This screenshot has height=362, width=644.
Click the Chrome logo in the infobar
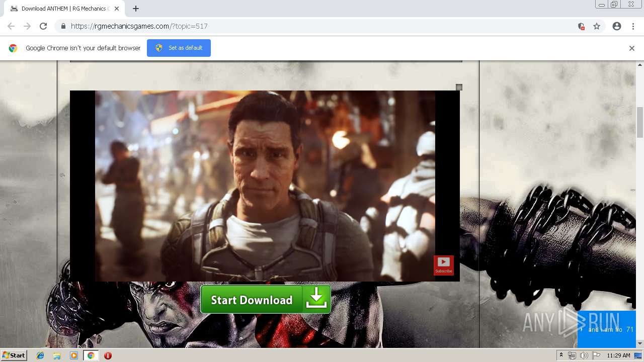[13, 48]
